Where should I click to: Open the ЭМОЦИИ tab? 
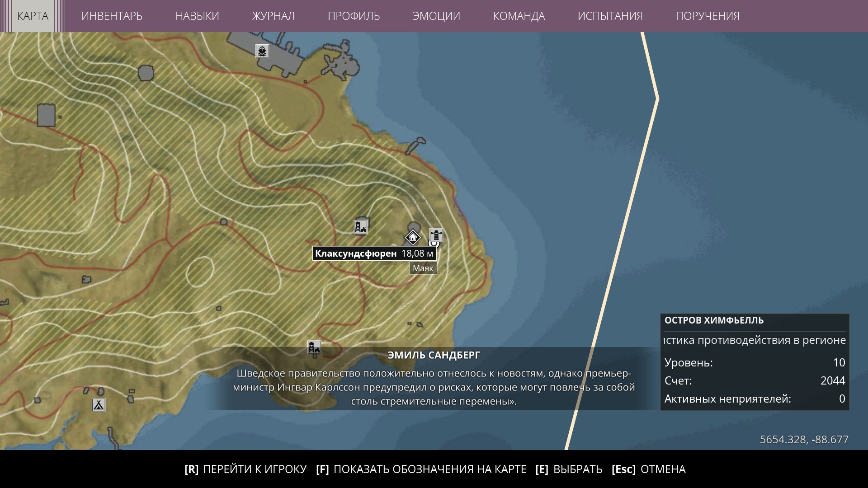point(436,16)
